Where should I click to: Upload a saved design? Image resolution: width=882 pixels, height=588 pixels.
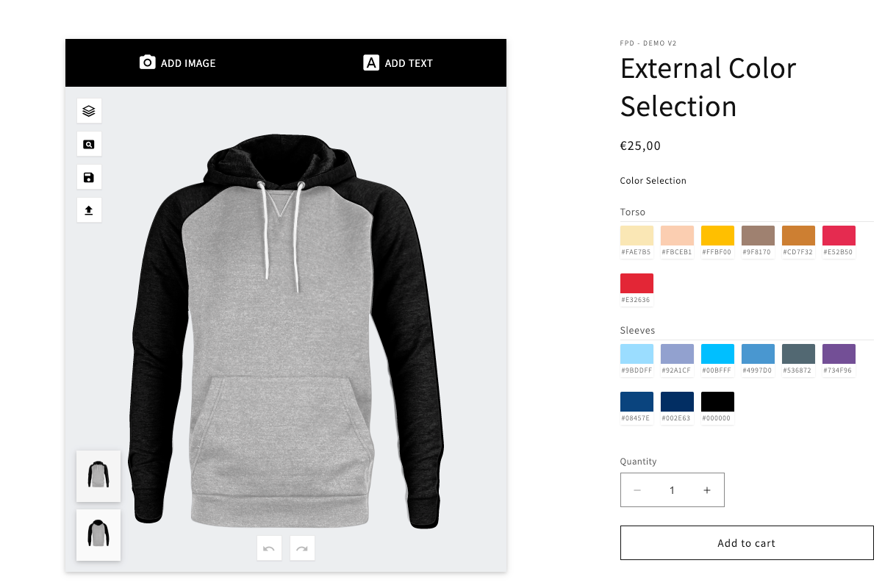click(x=89, y=209)
